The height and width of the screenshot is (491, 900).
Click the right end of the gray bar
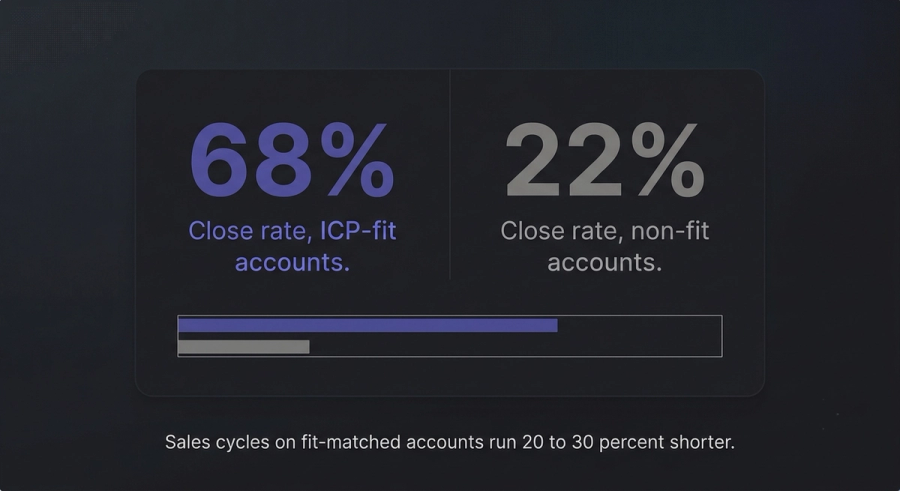click(305, 346)
